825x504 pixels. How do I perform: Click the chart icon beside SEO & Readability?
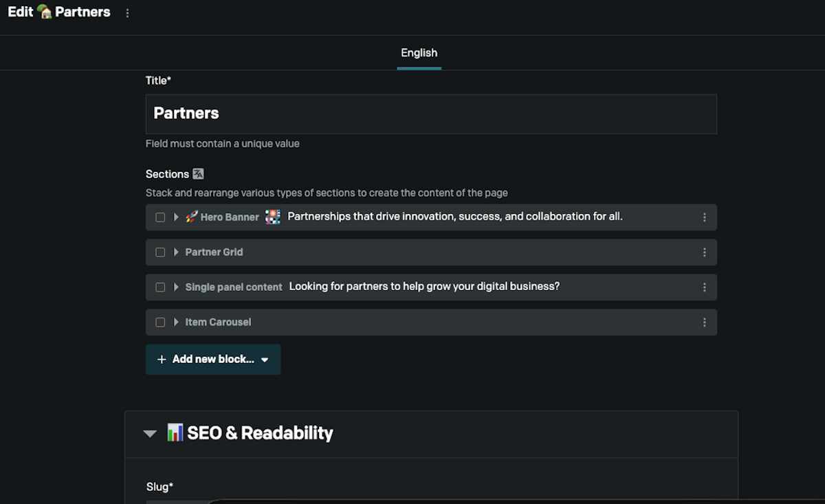click(175, 432)
